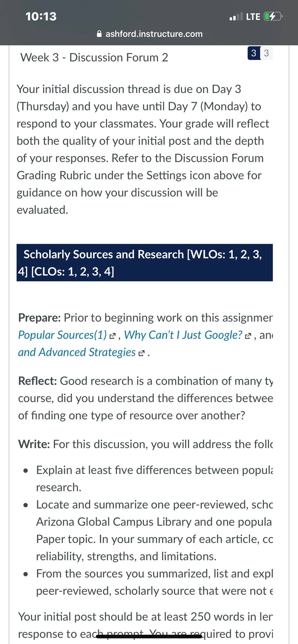Tap the cellular signal bars icon

tap(236, 17)
